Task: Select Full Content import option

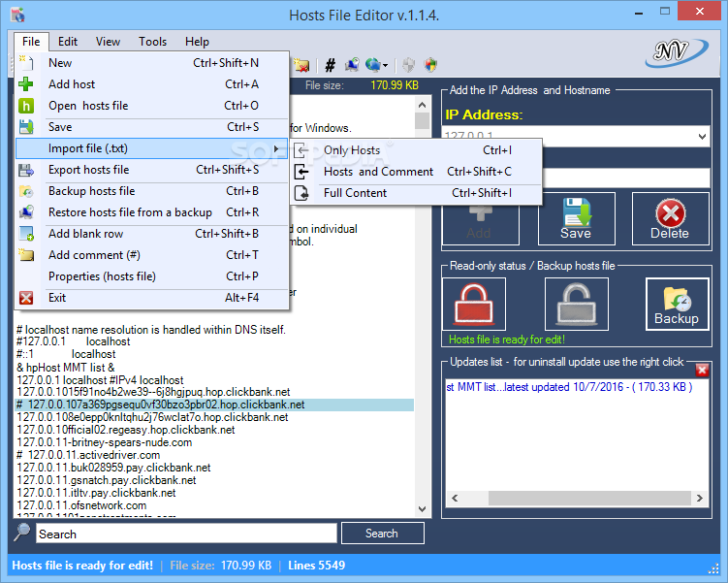Action: (417, 193)
